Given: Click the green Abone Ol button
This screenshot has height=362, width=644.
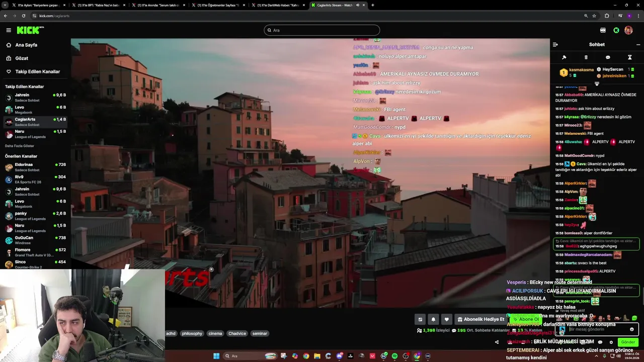Looking at the screenshot, I should pos(526,319).
